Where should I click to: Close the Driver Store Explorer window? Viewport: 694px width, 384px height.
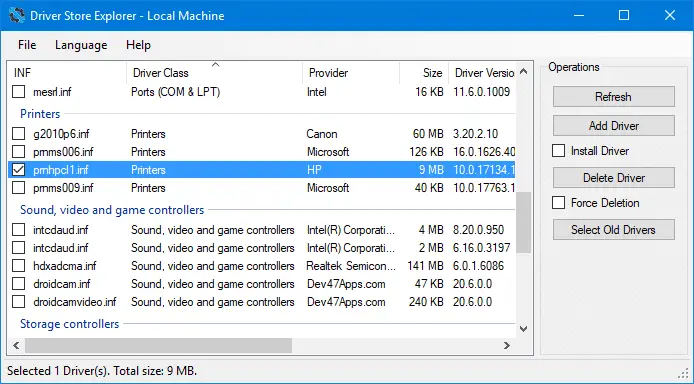pyautogui.click(x=670, y=15)
